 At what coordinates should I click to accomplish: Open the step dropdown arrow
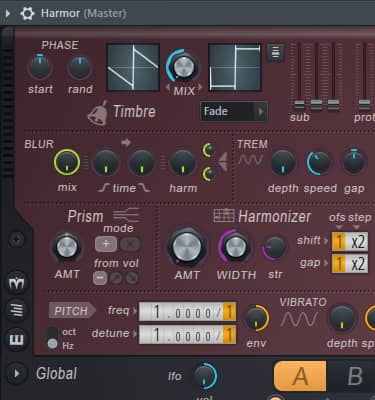click(356, 227)
